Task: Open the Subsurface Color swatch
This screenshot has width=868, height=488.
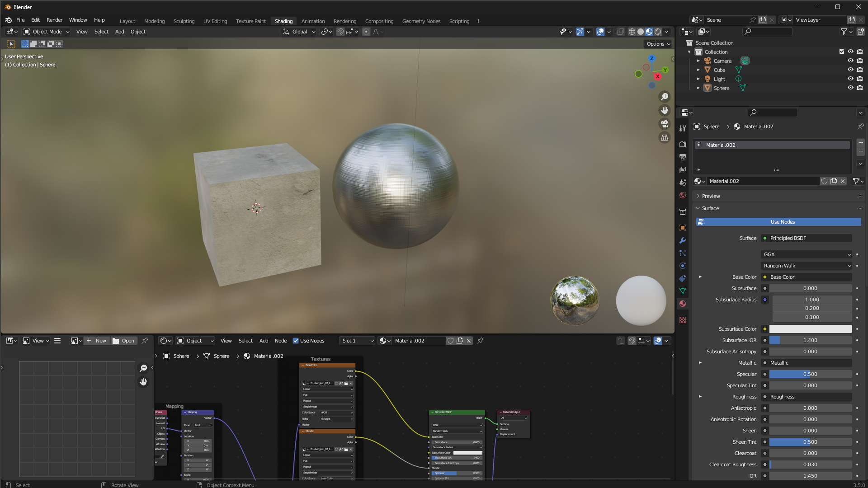Action: click(811, 329)
